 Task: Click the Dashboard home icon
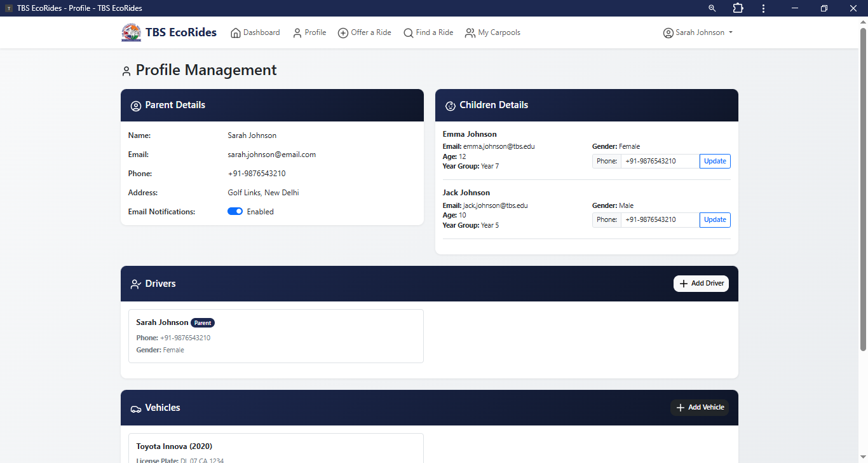coord(236,33)
